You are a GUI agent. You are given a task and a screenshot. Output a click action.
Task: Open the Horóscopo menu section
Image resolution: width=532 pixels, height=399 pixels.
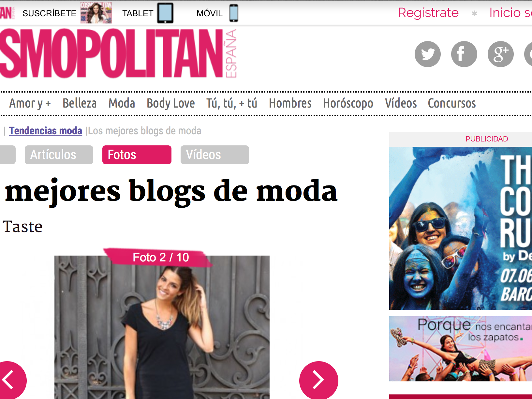pos(348,104)
